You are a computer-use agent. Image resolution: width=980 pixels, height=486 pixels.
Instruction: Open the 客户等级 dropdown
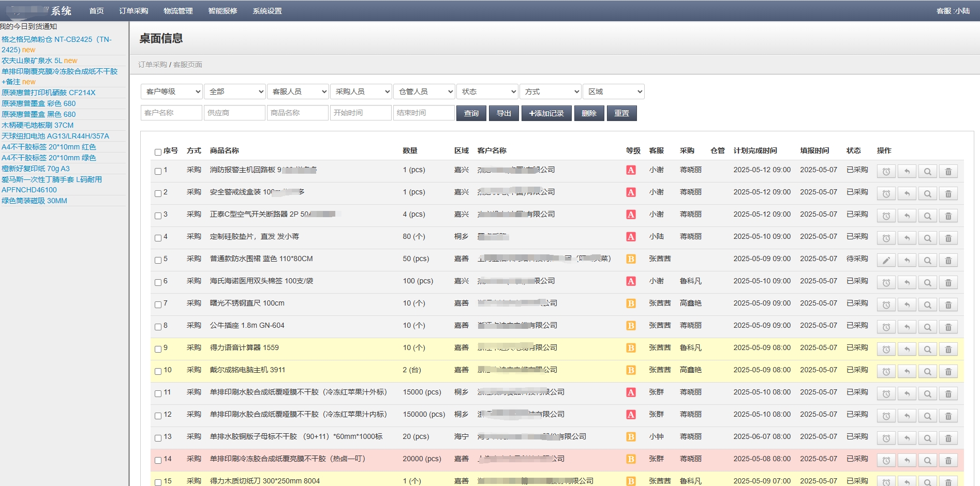tap(171, 92)
